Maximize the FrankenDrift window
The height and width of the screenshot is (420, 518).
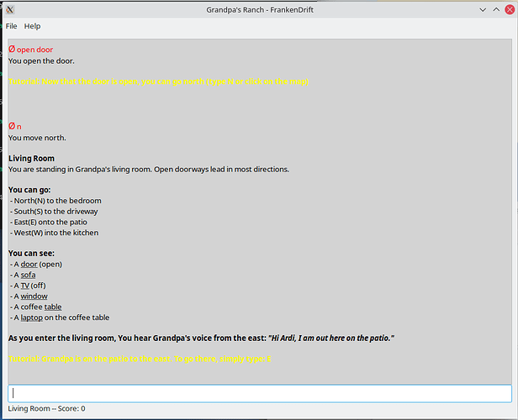click(x=496, y=10)
